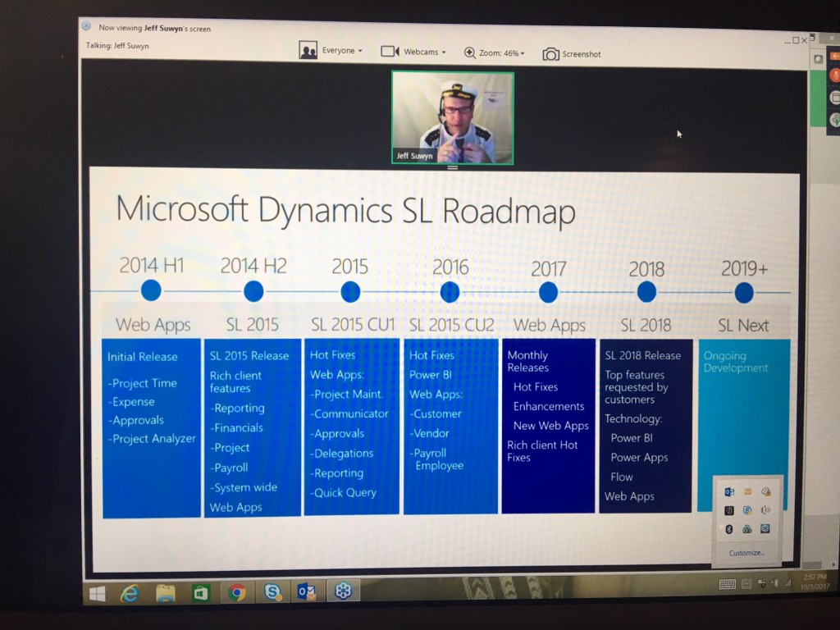
Task: Click the Outlook icon in tray popup
Action: coord(729,492)
